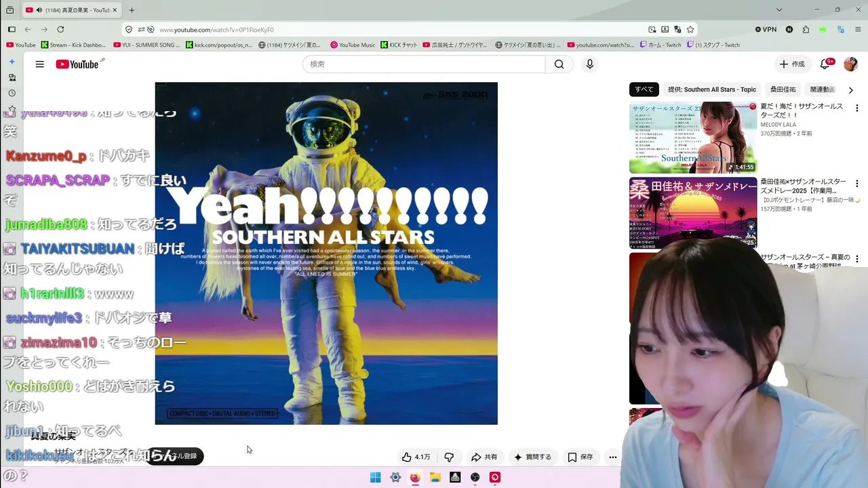Open the YUI - SUMMER SONG bookmark

point(147,45)
